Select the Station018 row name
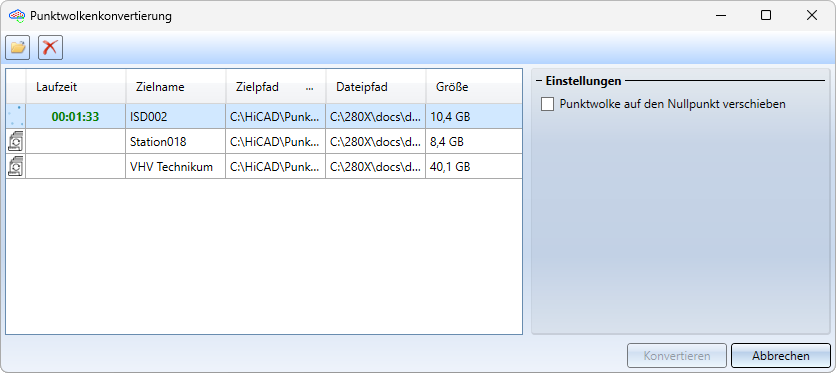The image size is (836, 373). point(158,142)
